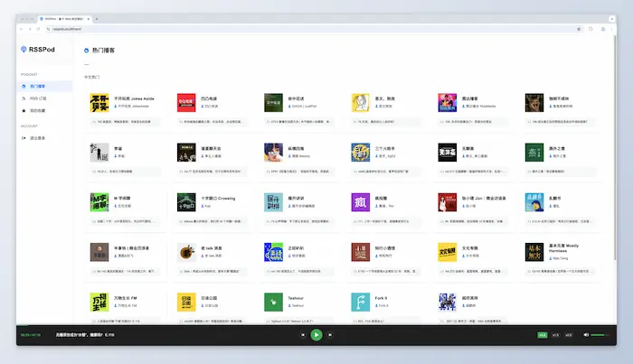This screenshot has width=633, height=364.
Task: Click the browser menu three-dot icon
Action: click(x=612, y=29)
